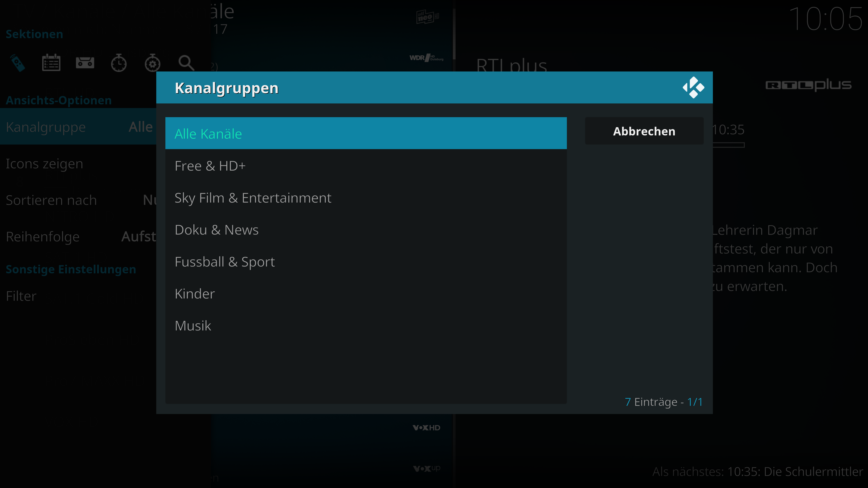This screenshot has height=488, width=868.
Task: Open the TV Guide calendar icon
Action: point(51,63)
